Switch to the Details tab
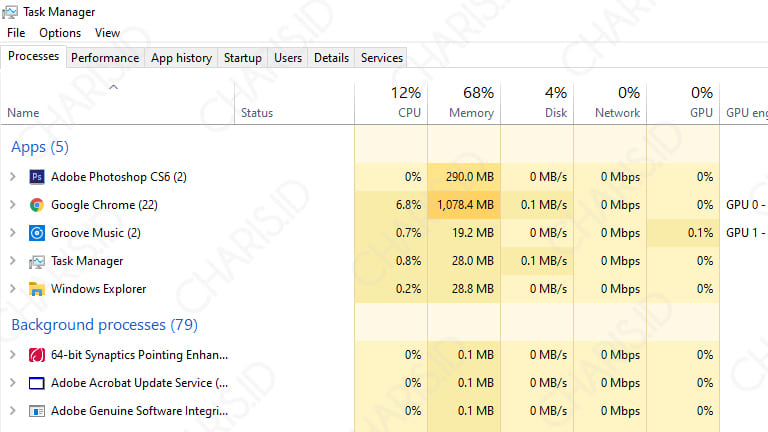The image size is (768, 432). pyautogui.click(x=332, y=58)
